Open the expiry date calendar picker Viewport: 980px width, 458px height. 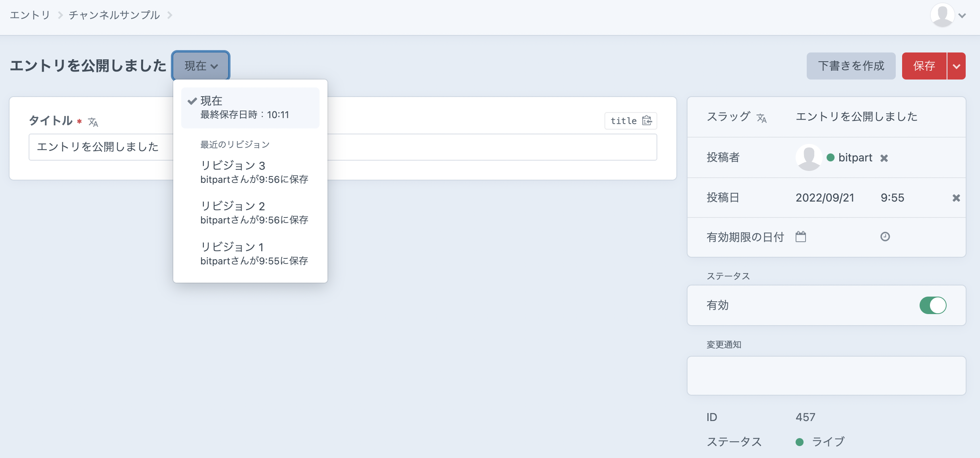point(801,237)
